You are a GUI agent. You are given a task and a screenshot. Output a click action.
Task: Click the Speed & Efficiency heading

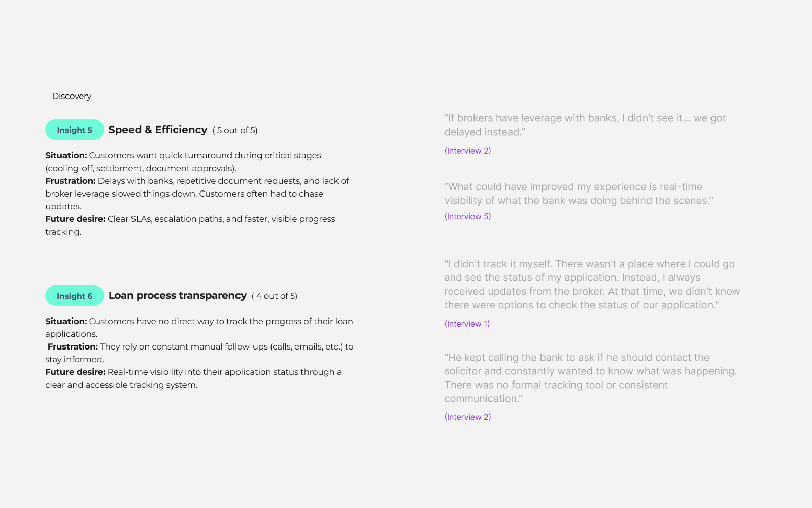pos(158,130)
